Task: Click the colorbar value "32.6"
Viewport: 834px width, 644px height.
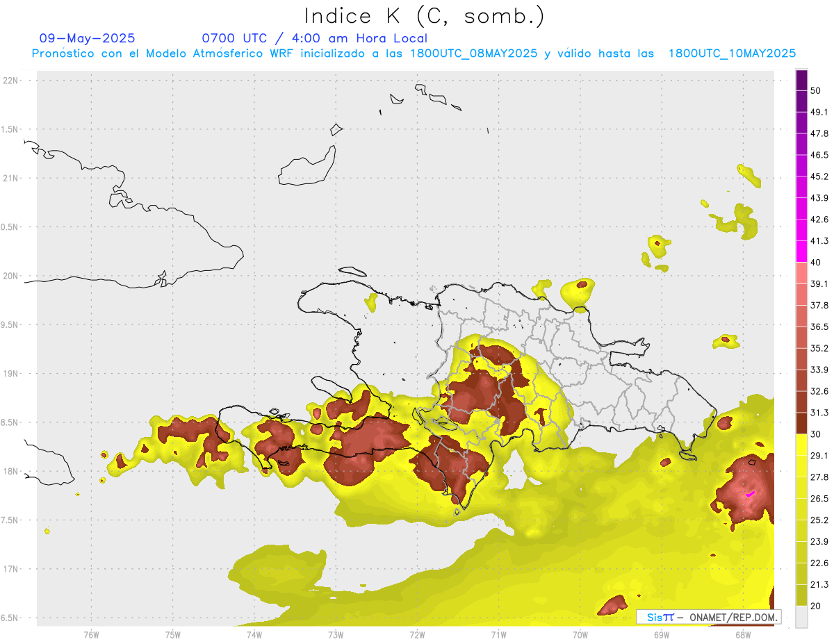Action: [819, 391]
